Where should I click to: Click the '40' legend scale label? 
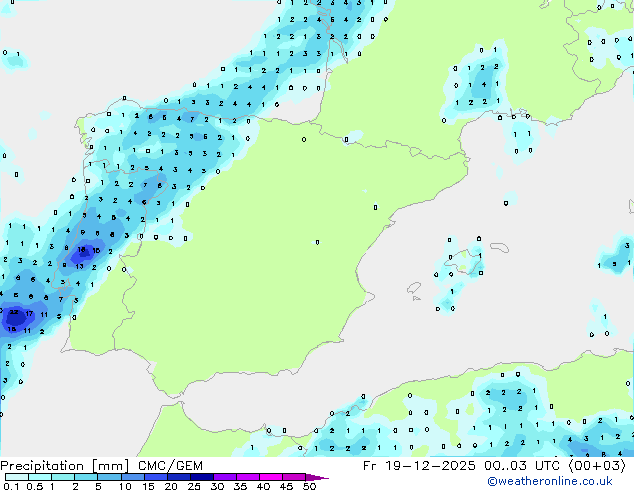pos(263,486)
